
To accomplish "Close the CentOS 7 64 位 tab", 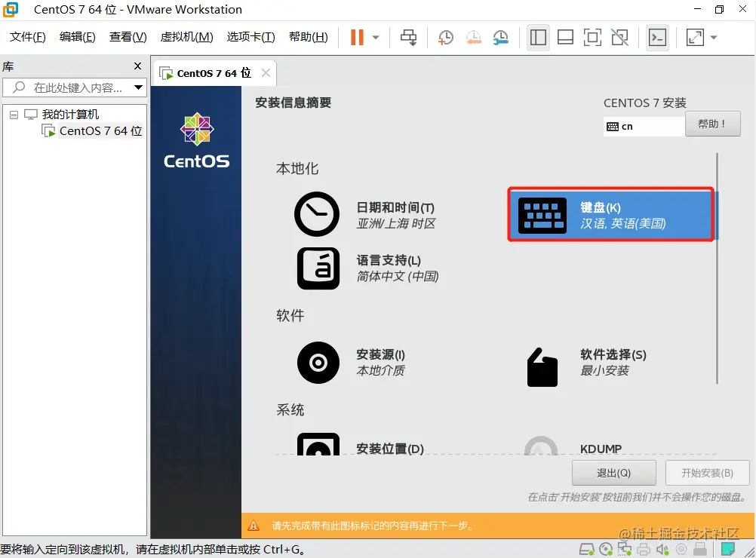I will [x=266, y=72].
